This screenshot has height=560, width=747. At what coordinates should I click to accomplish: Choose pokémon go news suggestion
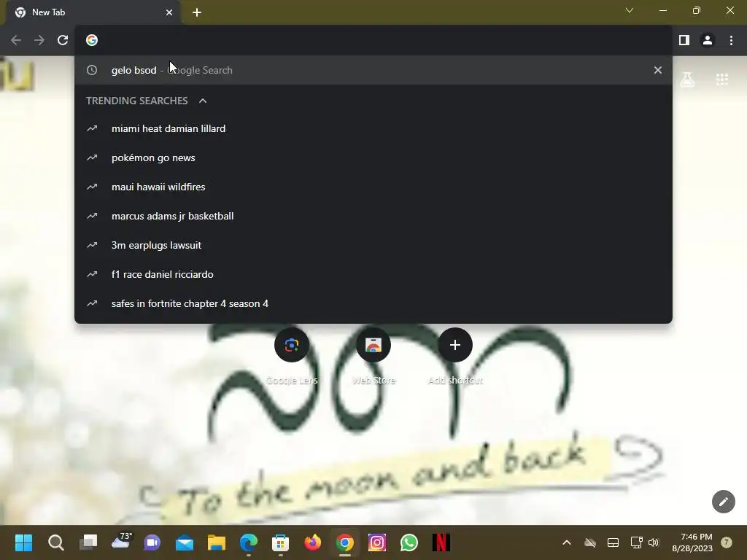[373, 157]
